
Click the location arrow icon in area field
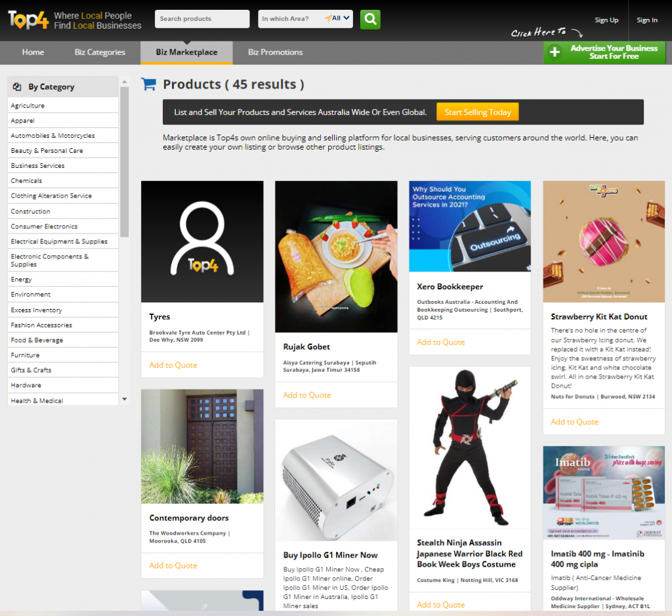[327, 18]
